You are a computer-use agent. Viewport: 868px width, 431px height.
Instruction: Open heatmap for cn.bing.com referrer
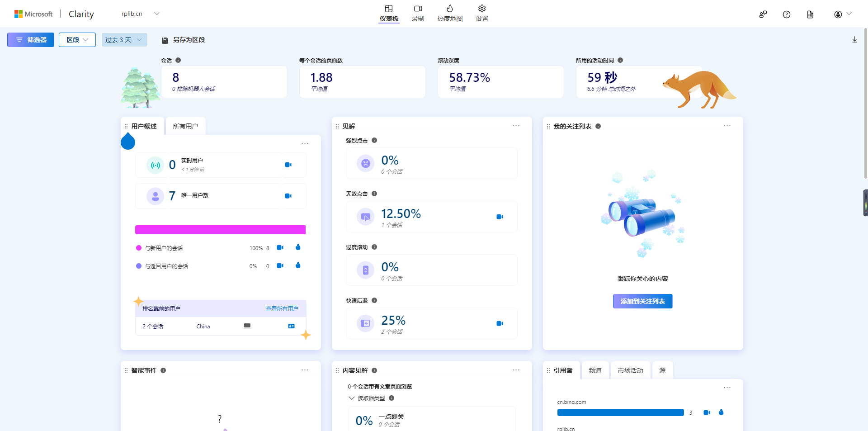pyautogui.click(x=721, y=412)
